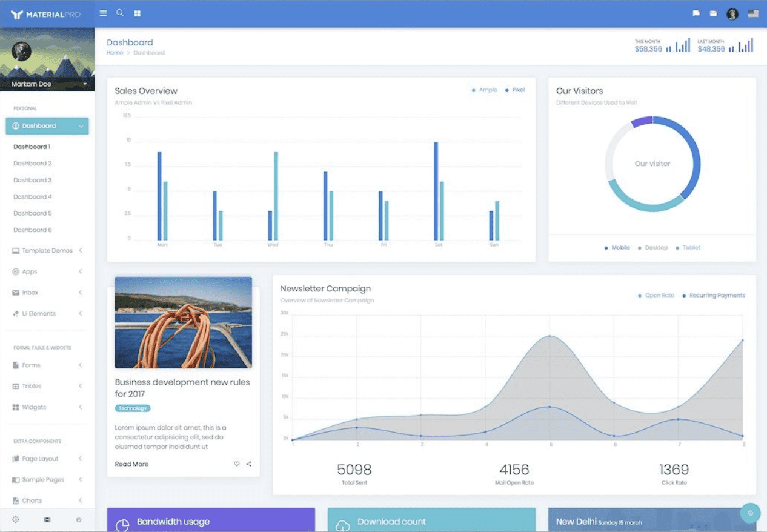This screenshot has width=767, height=532.
Task: Toggle the Mobile slice in Our Visitors legend
Action: click(x=617, y=247)
